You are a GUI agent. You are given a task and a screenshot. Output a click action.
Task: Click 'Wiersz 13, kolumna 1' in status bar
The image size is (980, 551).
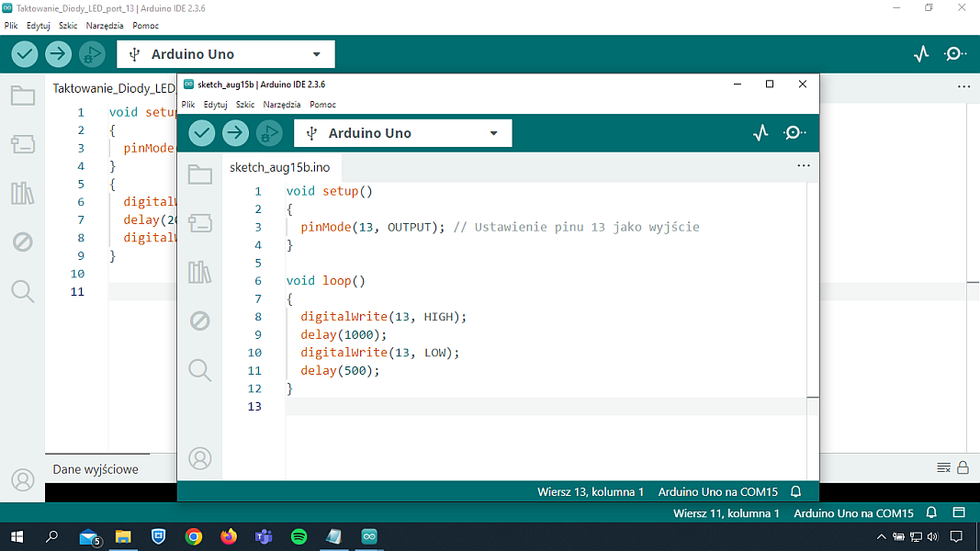[590, 491]
